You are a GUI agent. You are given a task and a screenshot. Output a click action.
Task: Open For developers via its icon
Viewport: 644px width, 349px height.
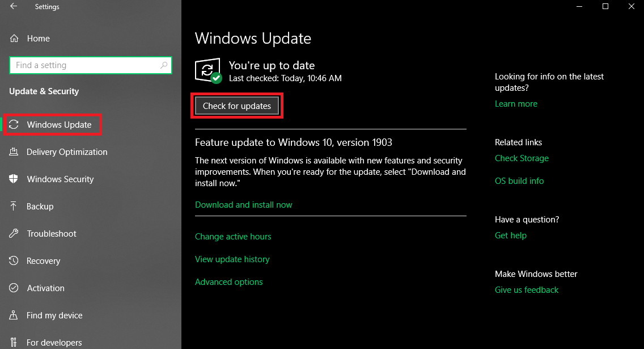[x=14, y=342]
